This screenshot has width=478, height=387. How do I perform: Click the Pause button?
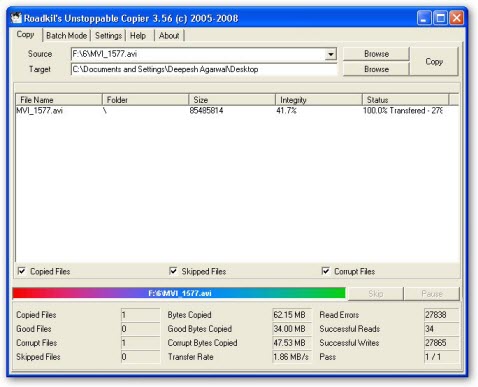point(432,294)
